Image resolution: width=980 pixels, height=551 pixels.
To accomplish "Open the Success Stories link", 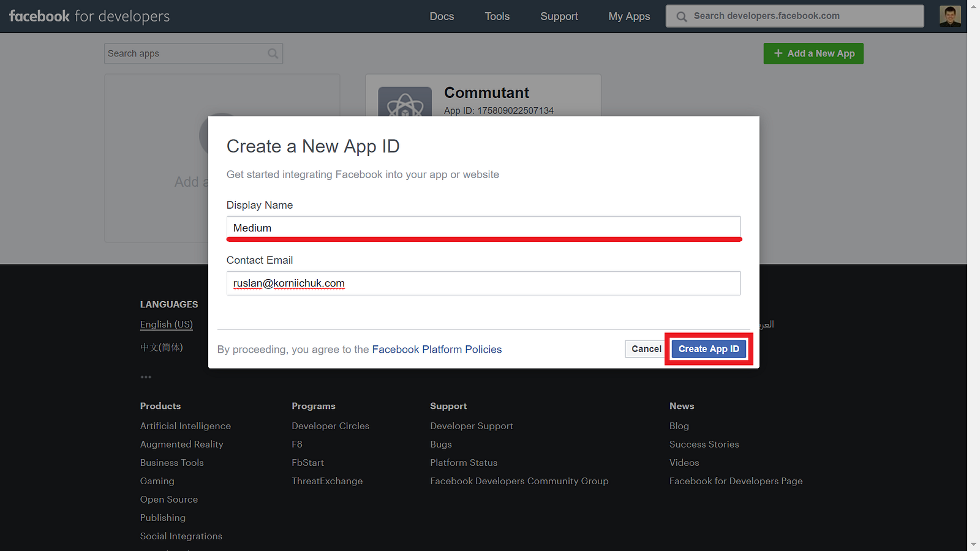I will [x=704, y=444].
